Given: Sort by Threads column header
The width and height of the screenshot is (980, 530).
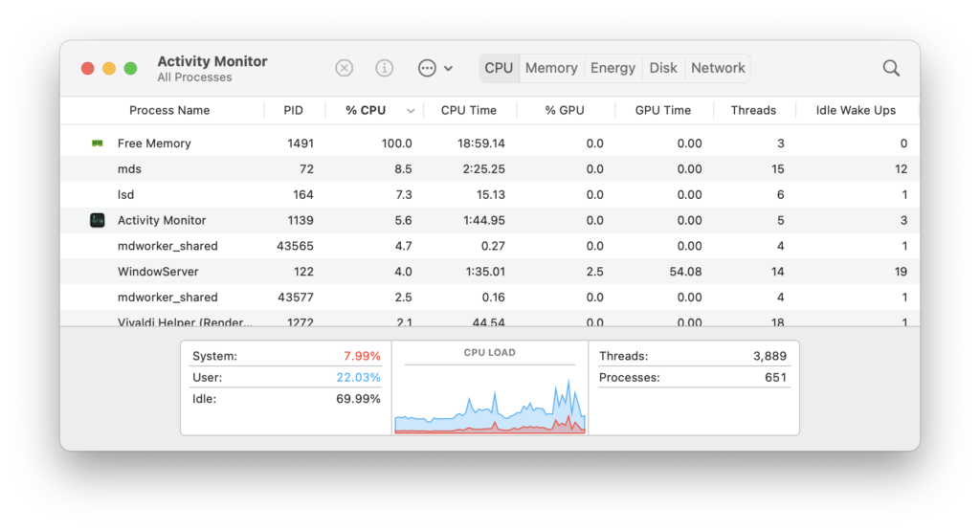Looking at the screenshot, I should click(x=753, y=110).
